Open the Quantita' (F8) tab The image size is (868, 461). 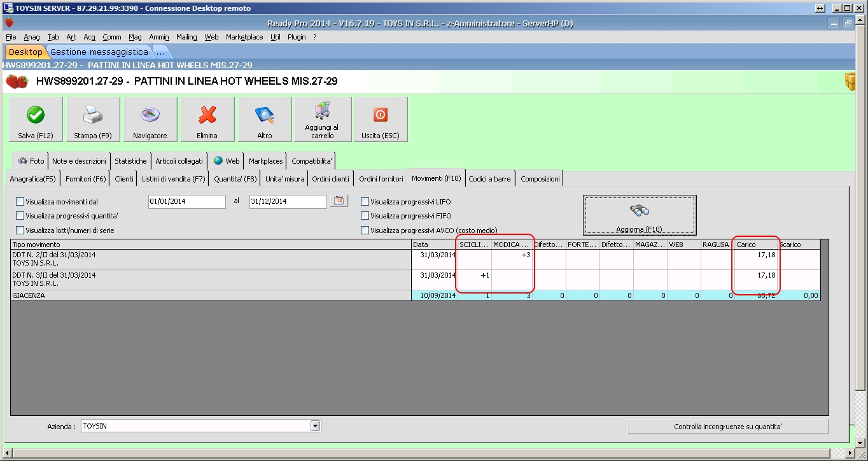click(x=235, y=179)
